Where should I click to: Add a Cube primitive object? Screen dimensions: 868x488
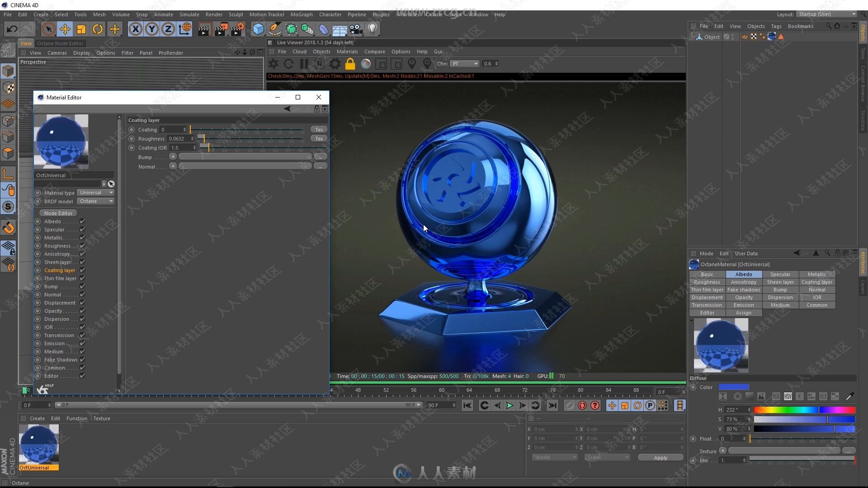[x=258, y=29]
